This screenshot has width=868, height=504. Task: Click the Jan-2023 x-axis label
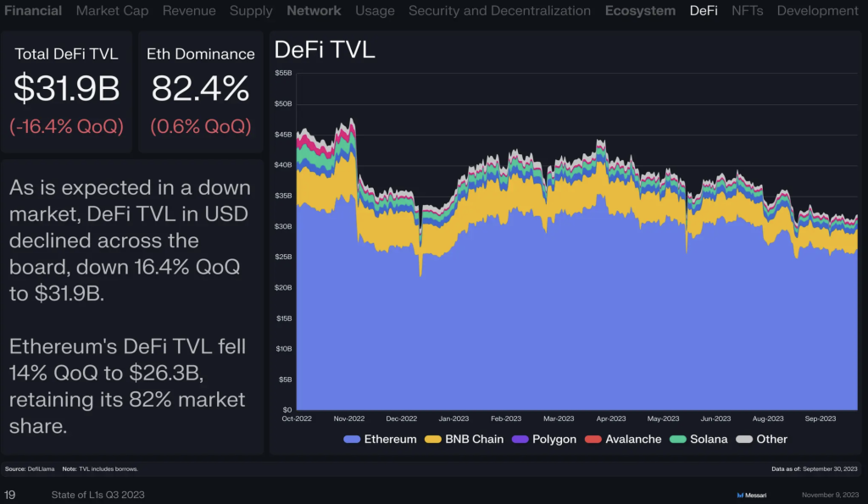click(453, 418)
